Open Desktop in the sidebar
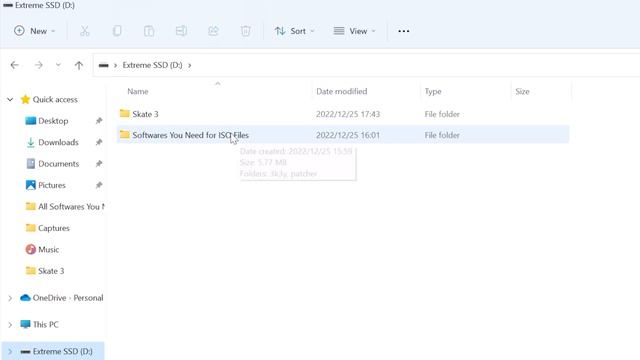The height and width of the screenshot is (360, 640). (x=53, y=121)
